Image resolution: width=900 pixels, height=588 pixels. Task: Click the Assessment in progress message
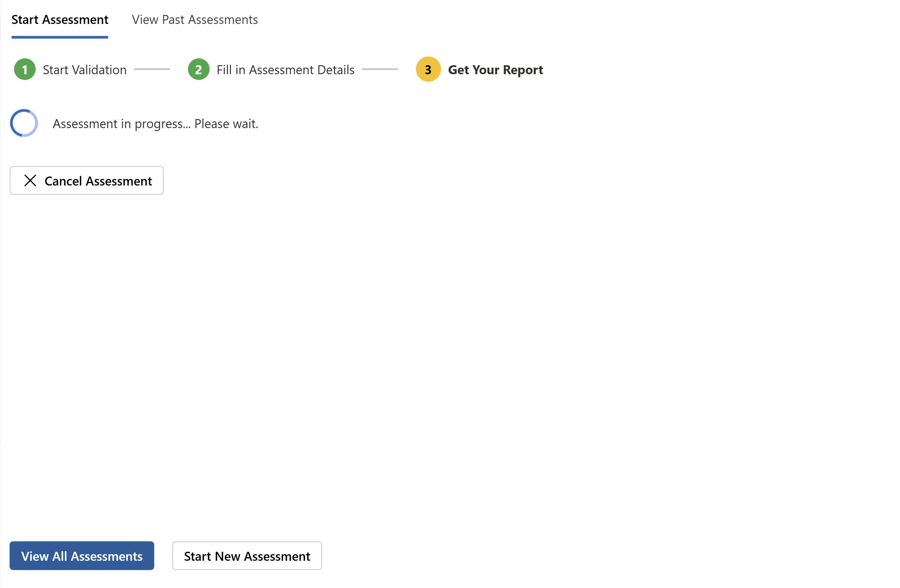[x=155, y=124]
